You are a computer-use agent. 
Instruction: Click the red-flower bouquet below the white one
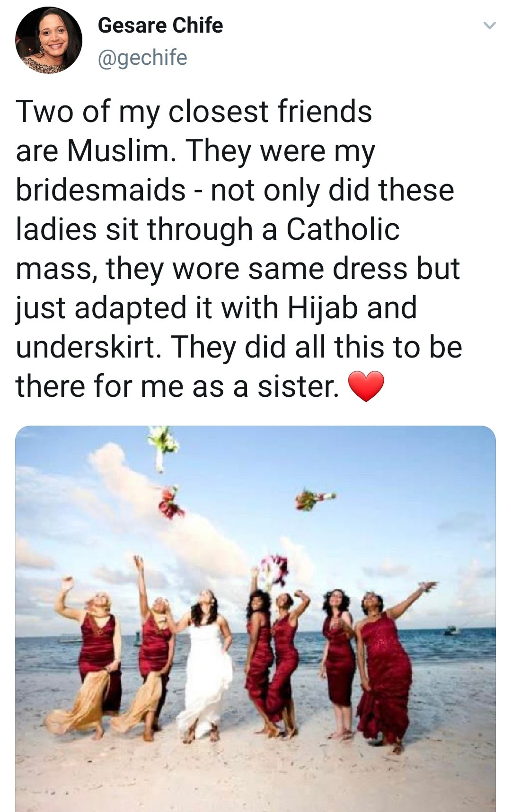[170, 503]
